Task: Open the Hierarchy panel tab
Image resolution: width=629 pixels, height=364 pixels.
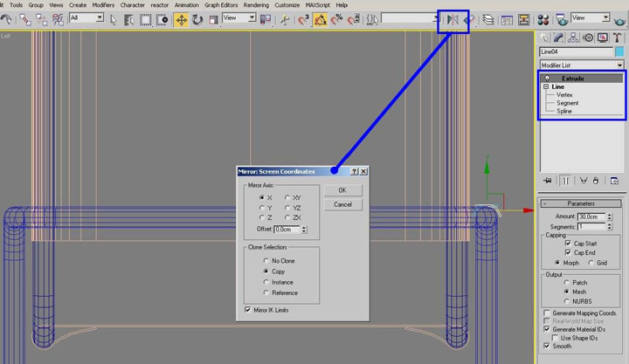Action: [575, 38]
